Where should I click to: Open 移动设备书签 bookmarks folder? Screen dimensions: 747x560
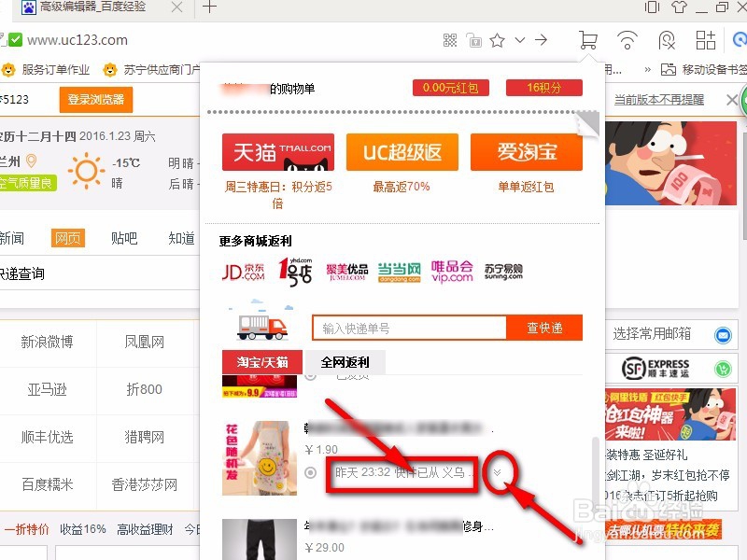click(704, 70)
